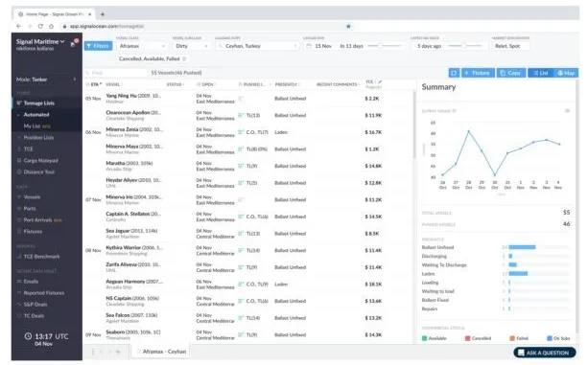Click the refresh icon beside Fixture button

coord(454,73)
